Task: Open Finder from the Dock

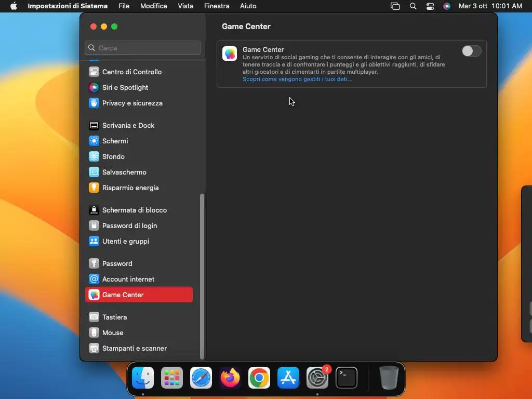Action: (143, 378)
